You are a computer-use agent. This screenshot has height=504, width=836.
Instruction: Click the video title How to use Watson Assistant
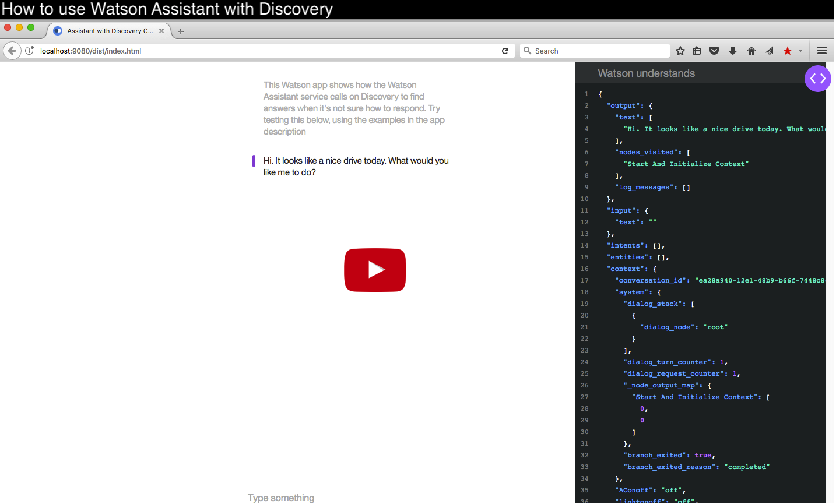[167, 9]
